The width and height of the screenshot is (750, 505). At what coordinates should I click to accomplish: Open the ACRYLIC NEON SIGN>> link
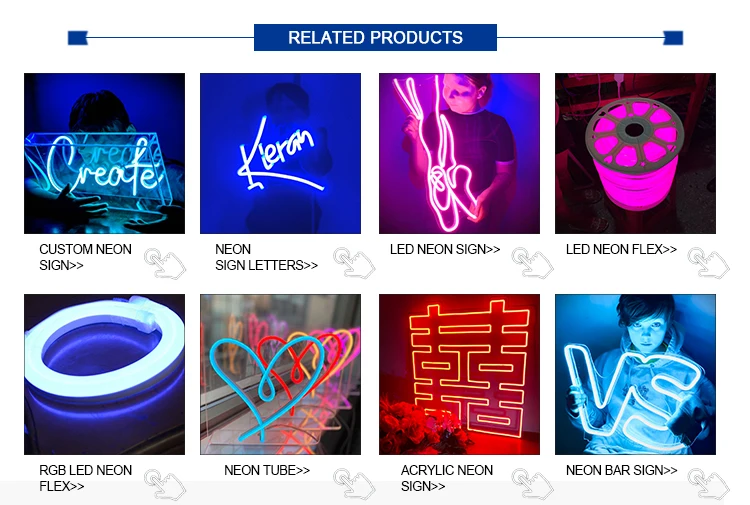(447, 478)
